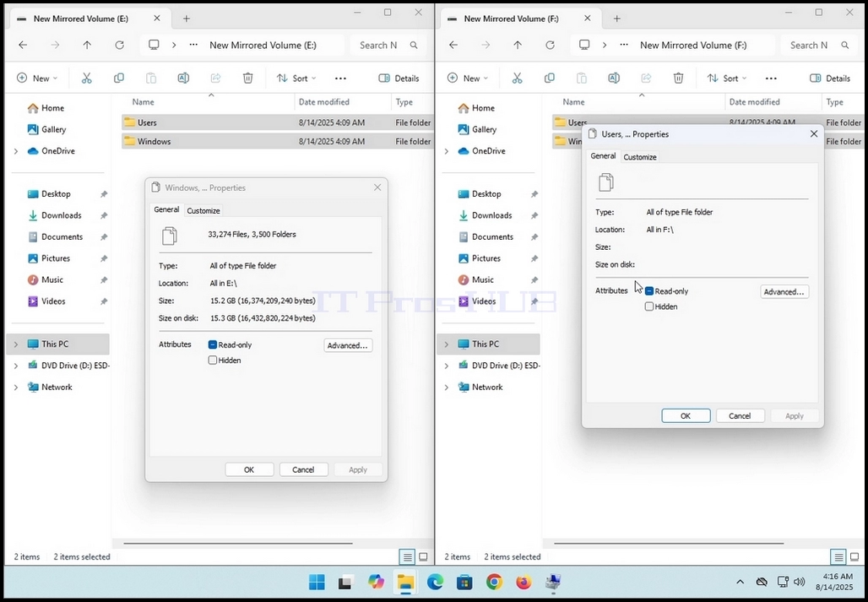
Task: Switch to Customize tab in Users Properties
Action: pos(640,157)
